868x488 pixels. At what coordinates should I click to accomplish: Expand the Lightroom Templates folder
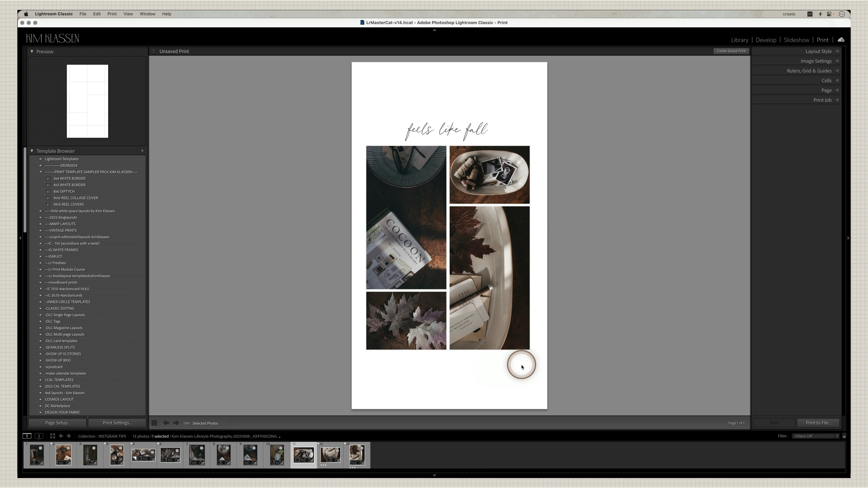40,159
